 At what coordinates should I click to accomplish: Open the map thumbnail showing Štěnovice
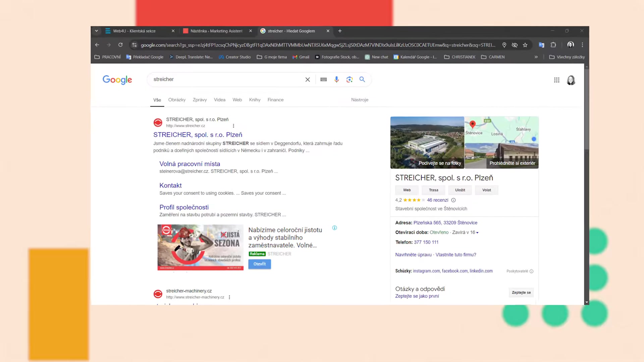tap(501, 130)
